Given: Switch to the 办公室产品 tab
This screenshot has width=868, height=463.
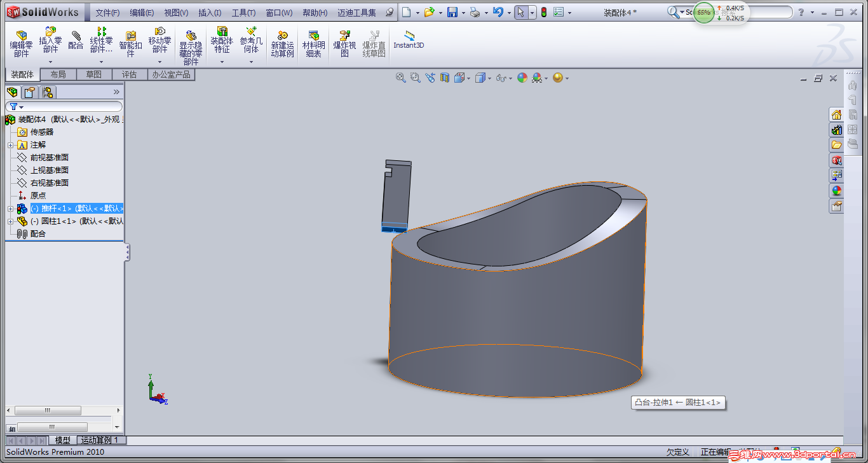Looking at the screenshot, I should (x=171, y=74).
